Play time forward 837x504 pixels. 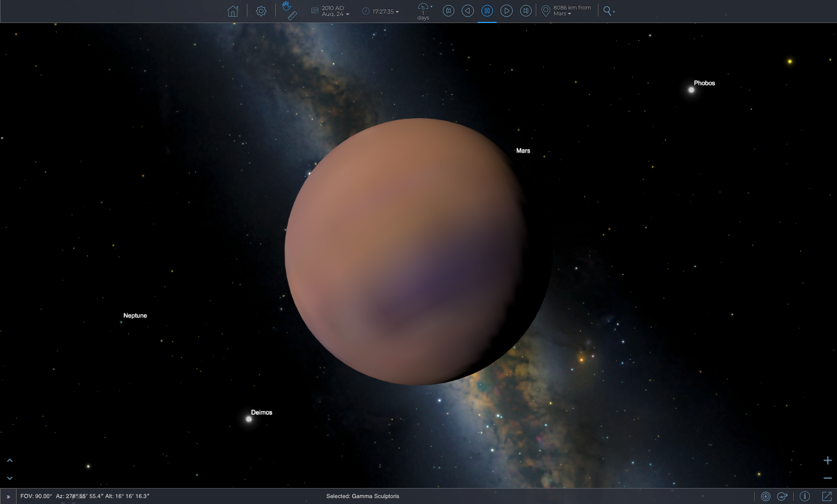(507, 11)
